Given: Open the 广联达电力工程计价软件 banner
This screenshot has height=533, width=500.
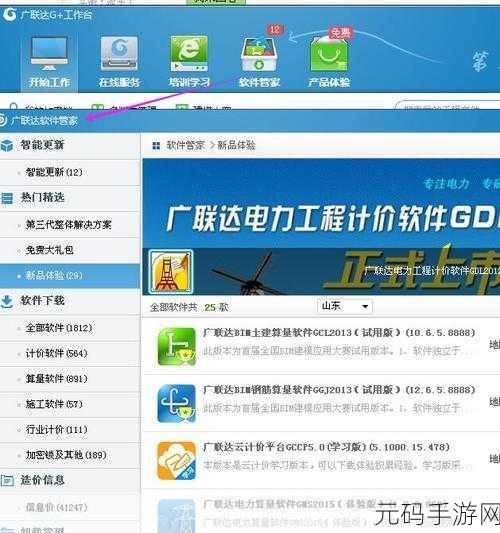Looking at the screenshot, I should tap(321, 227).
